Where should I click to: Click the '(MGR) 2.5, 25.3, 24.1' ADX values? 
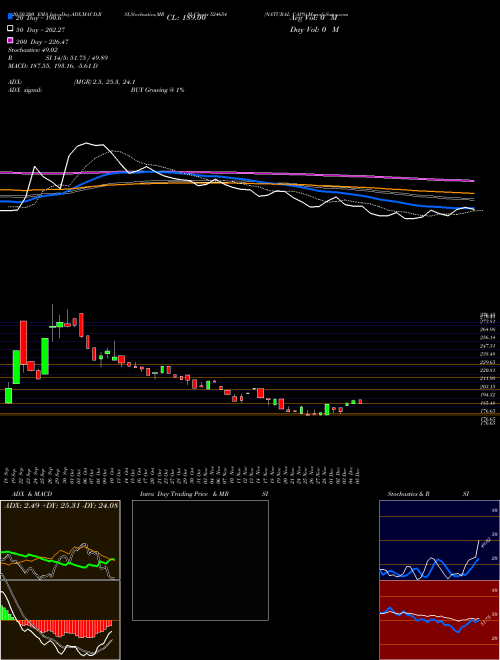(104, 82)
